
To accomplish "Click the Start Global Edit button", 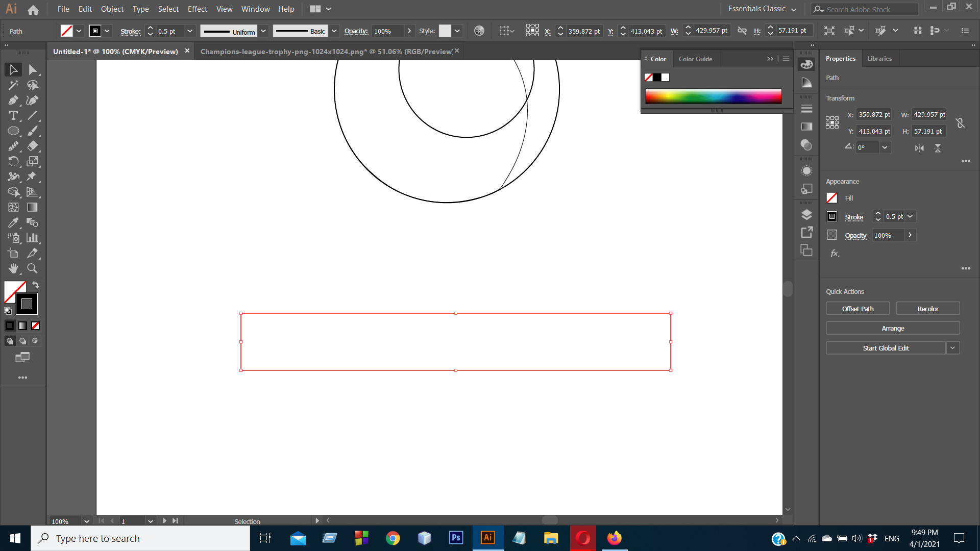I will [x=886, y=348].
